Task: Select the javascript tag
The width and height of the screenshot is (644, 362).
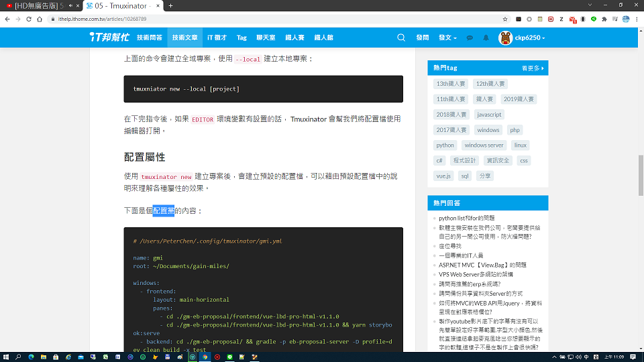Action: [489, 115]
